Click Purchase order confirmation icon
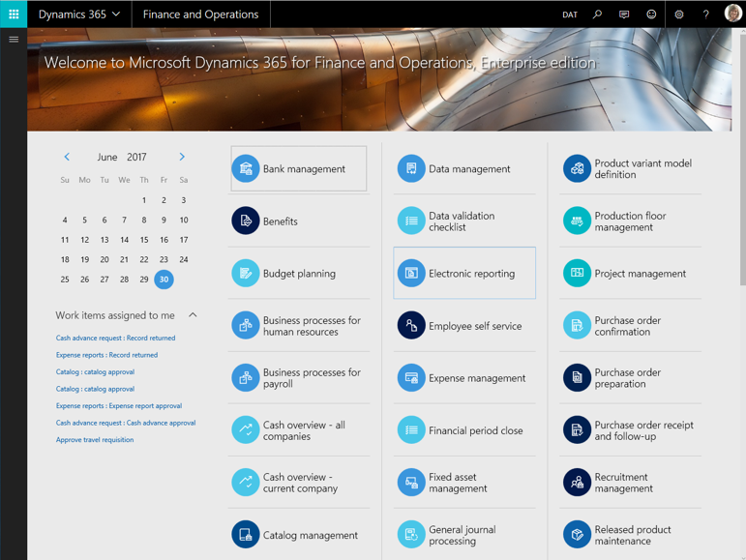Image resolution: width=746 pixels, height=560 pixels. coord(577,325)
